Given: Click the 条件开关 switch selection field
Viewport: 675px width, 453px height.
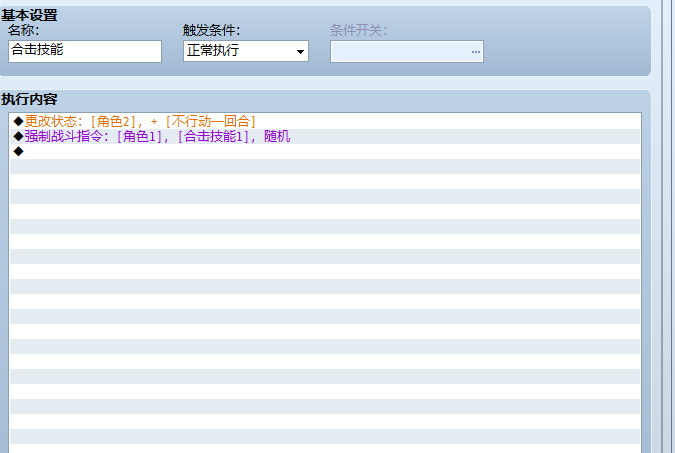Looking at the screenshot, I should pos(407,52).
